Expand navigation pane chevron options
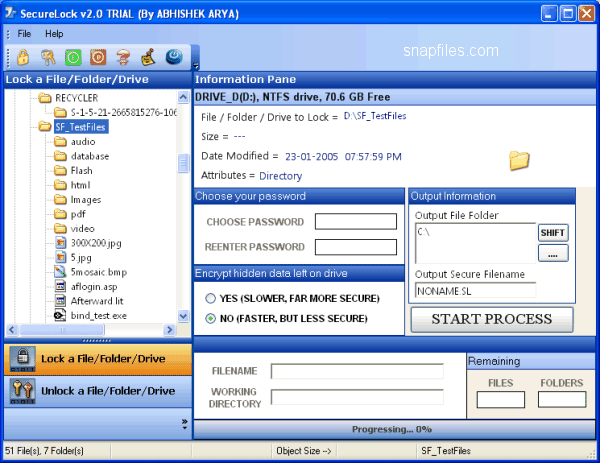The image size is (600, 463). pos(185,423)
